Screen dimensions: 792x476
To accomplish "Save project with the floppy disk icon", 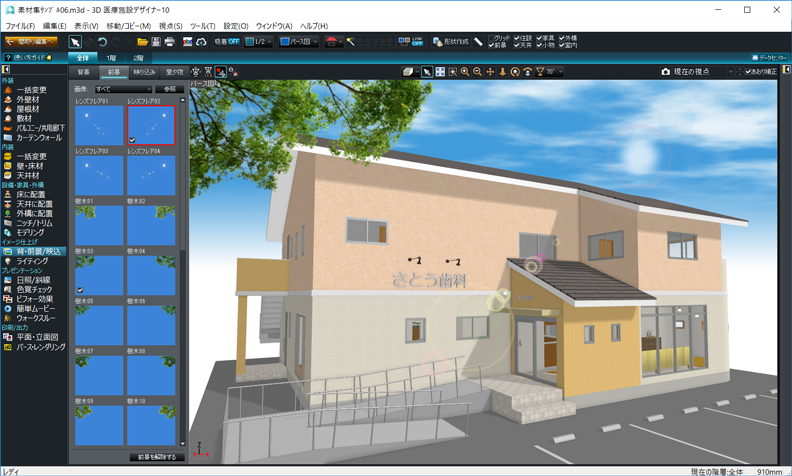I will tap(156, 42).
